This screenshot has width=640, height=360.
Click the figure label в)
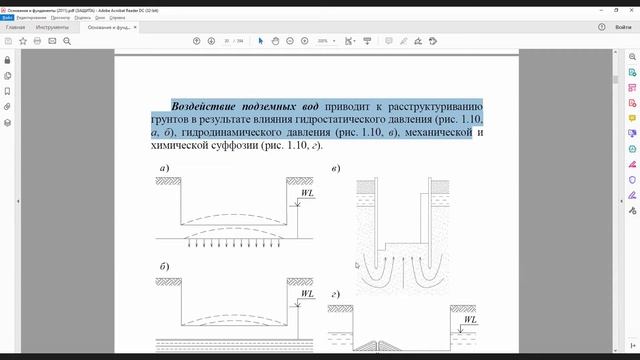(x=336, y=168)
